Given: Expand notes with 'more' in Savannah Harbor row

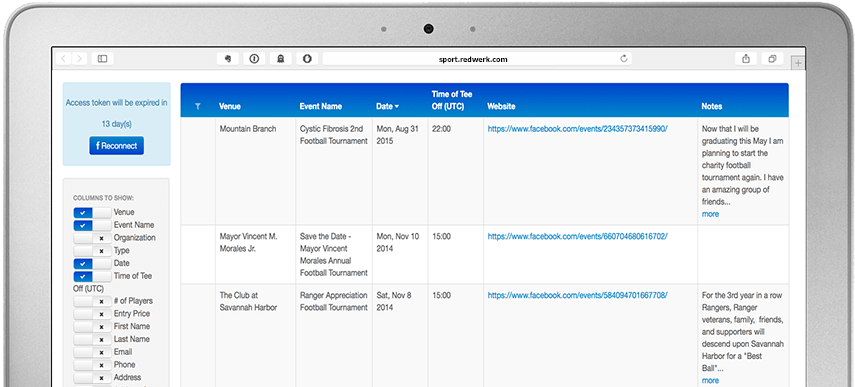Looking at the screenshot, I should point(710,380).
